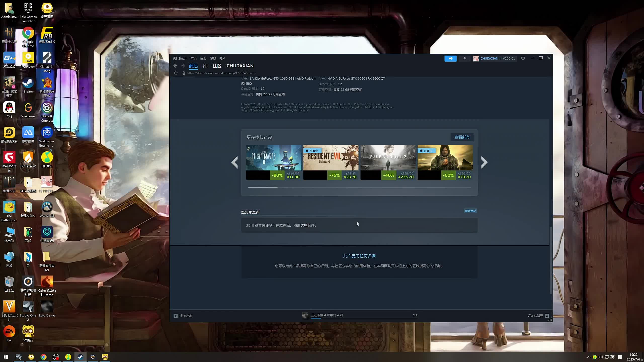Click the CHUDAXIAN profile avatar
The height and width of the screenshot is (362, 644).
pyautogui.click(x=476, y=58)
